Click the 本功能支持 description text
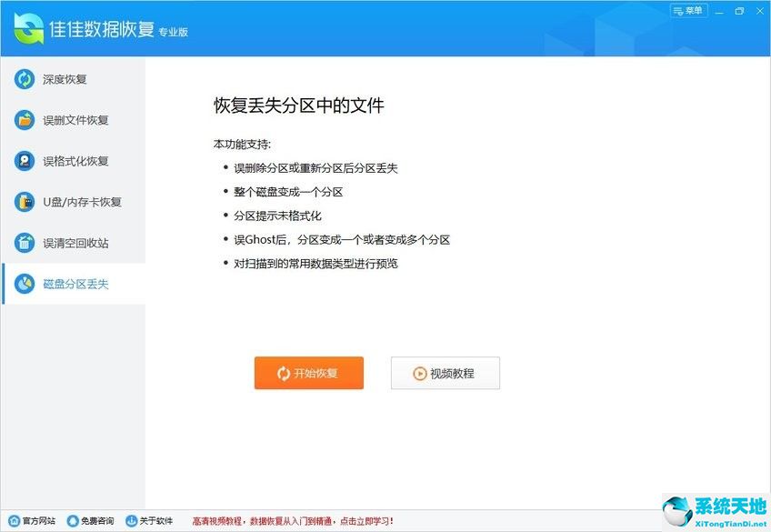Viewport: 771px width, 532px height. (242, 144)
